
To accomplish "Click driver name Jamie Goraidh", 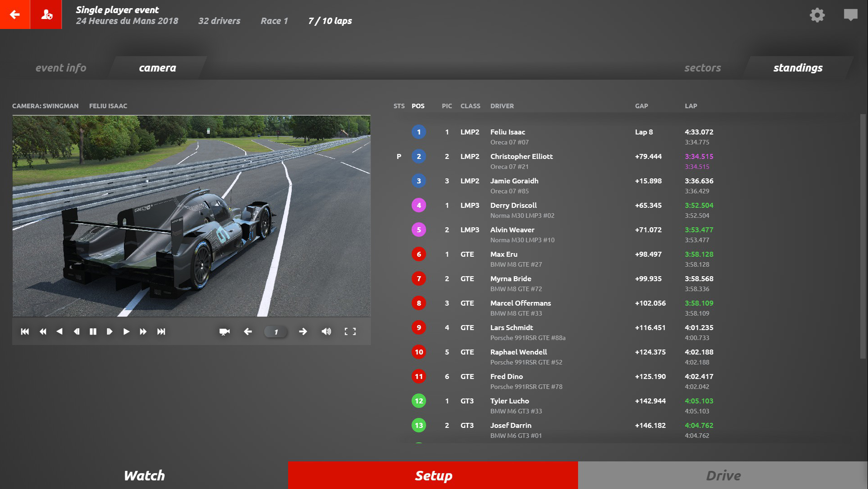I will click(514, 181).
